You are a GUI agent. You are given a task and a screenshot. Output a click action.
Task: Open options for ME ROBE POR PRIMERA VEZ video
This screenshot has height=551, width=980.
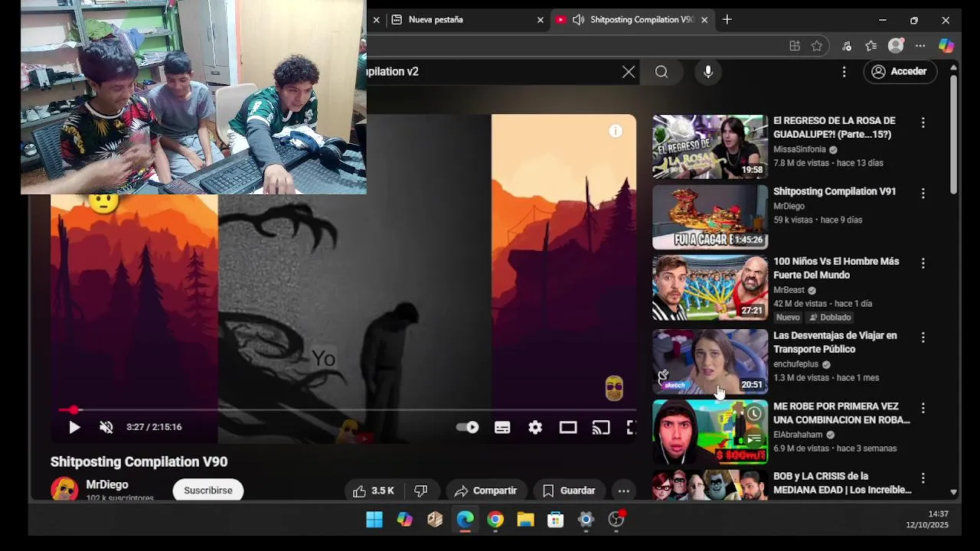click(x=923, y=408)
